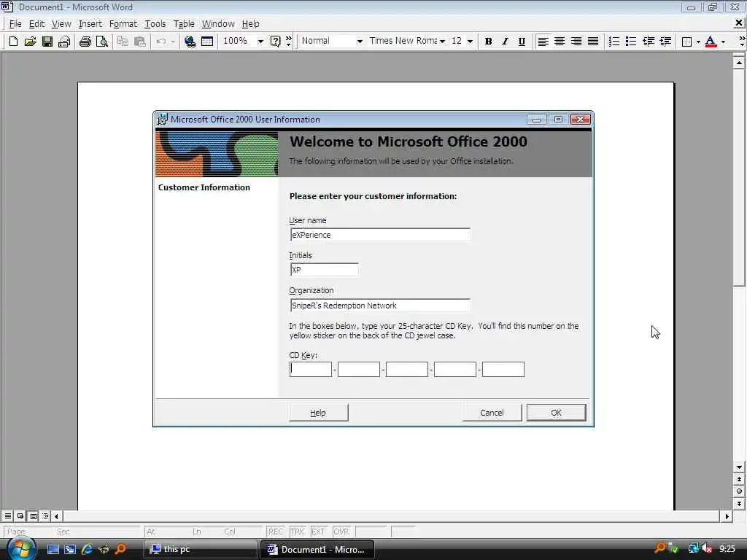Click the Select Browse Object icon

(x=739, y=491)
